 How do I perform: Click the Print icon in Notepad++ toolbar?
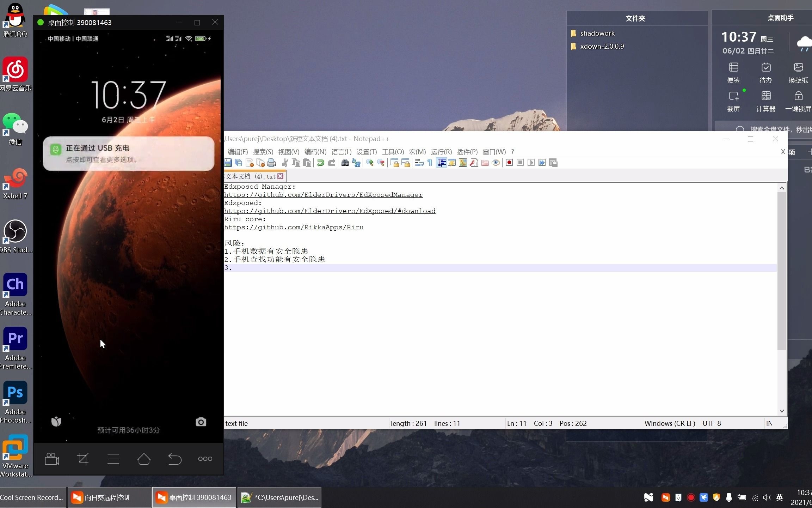point(271,163)
